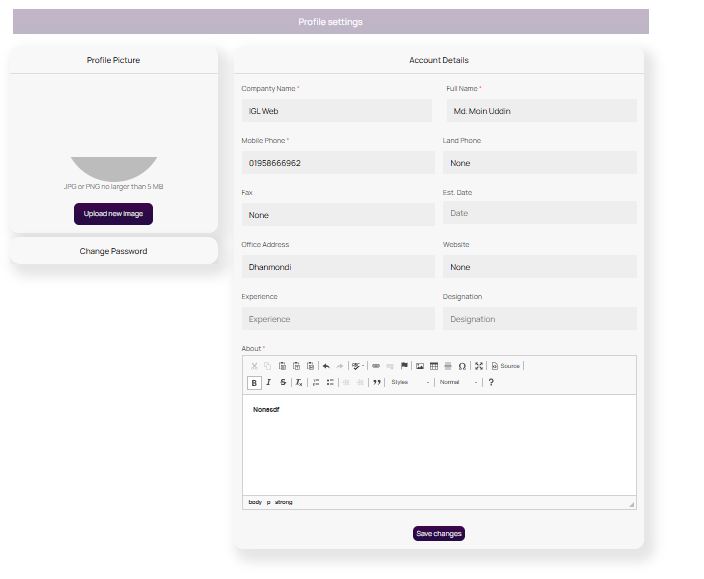This screenshot has height=579, width=704.
Task: Insert a link using the link icon
Action: coord(376,366)
